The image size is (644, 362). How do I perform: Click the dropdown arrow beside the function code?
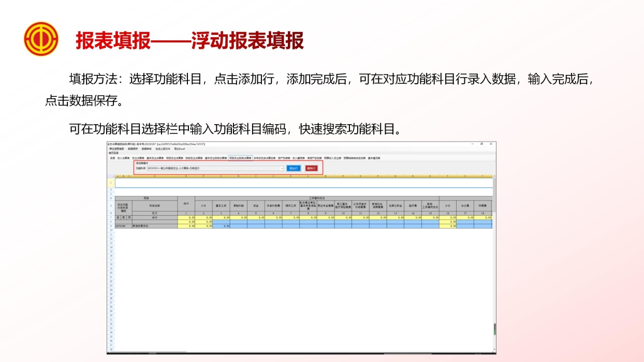[x=282, y=167]
